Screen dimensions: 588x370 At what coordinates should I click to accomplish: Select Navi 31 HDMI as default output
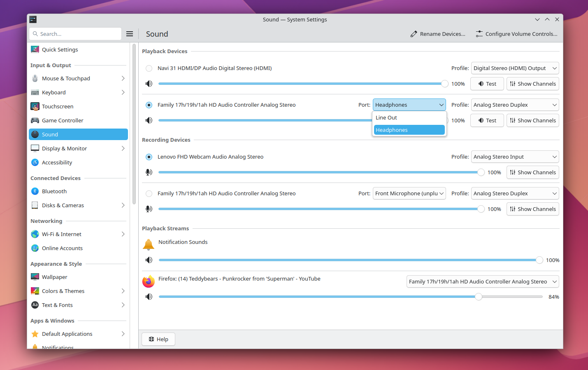pyautogui.click(x=149, y=68)
